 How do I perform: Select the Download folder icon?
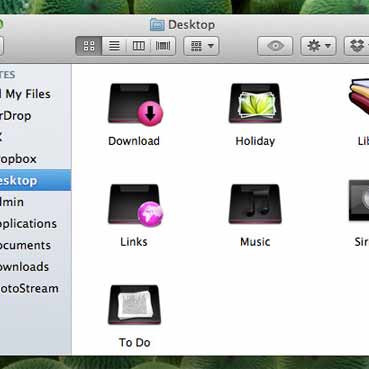[x=135, y=104]
